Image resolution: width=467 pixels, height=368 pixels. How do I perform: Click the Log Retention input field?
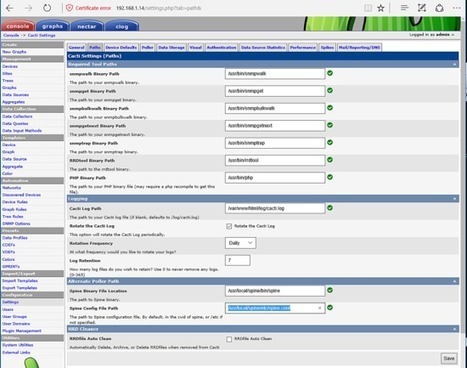click(238, 260)
